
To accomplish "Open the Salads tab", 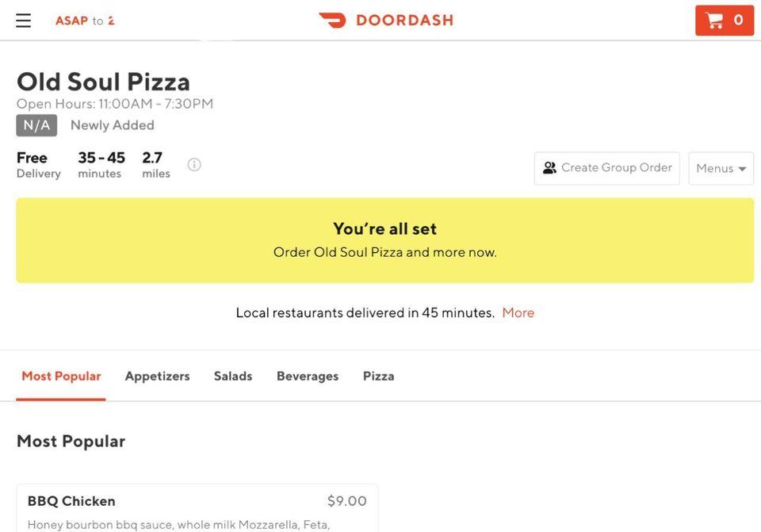I will pyautogui.click(x=233, y=377).
